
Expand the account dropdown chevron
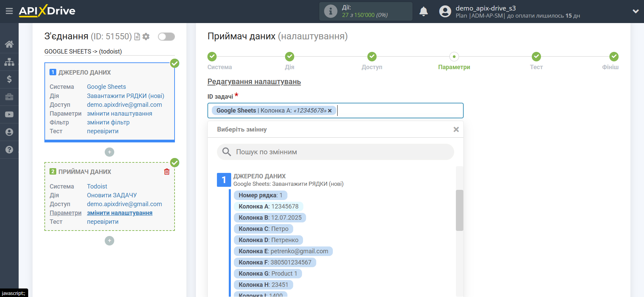(x=636, y=11)
